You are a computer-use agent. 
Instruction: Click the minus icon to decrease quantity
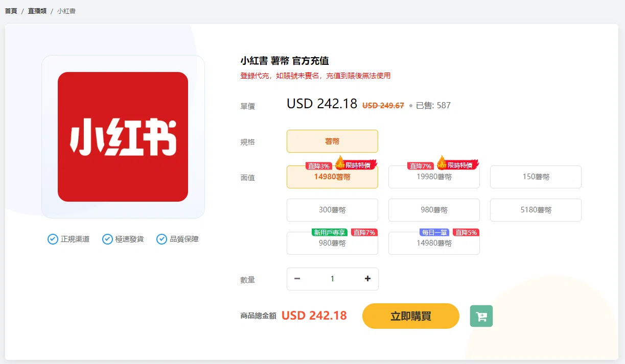(297, 279)
